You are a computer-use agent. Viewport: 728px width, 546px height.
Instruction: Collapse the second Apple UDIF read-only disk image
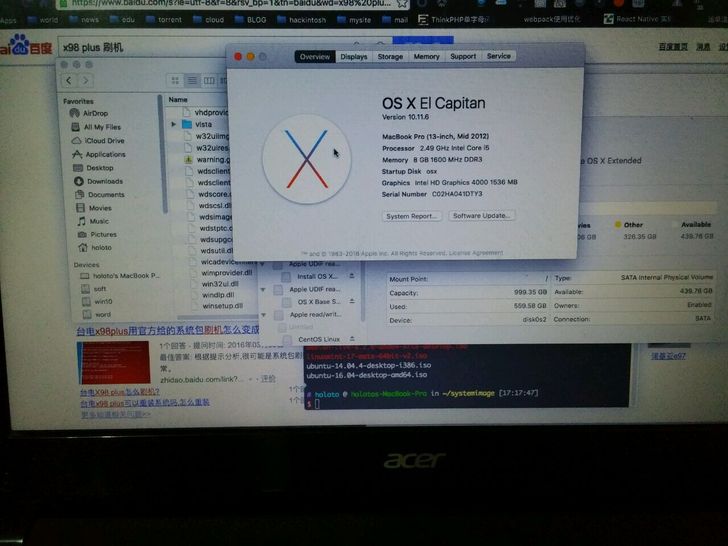pyautogui.click(x=263, y=289)
